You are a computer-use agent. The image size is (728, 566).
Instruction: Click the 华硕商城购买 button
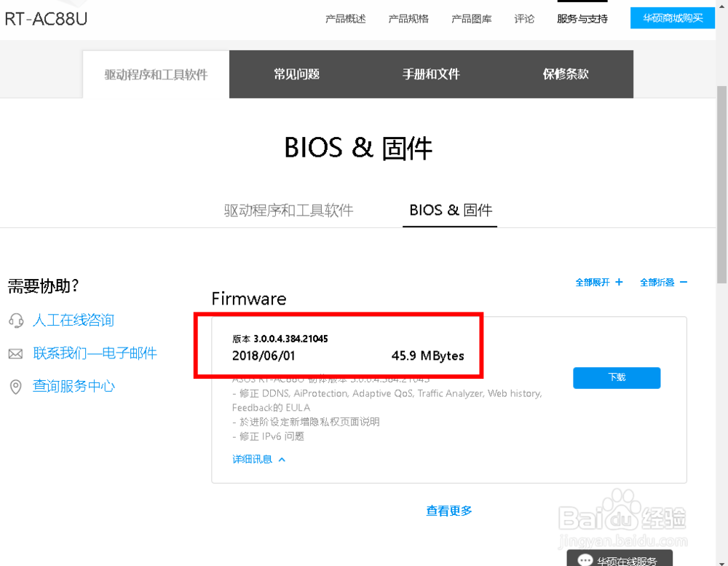click(672, 18)
